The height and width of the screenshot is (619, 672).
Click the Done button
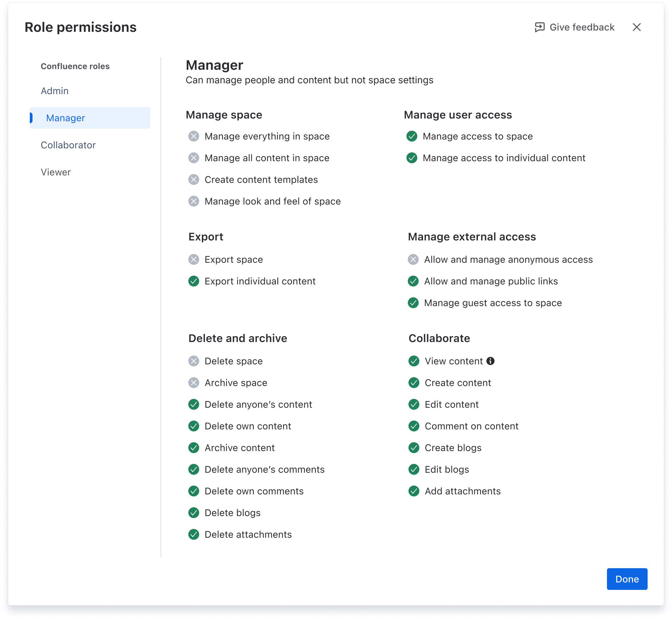627,579
